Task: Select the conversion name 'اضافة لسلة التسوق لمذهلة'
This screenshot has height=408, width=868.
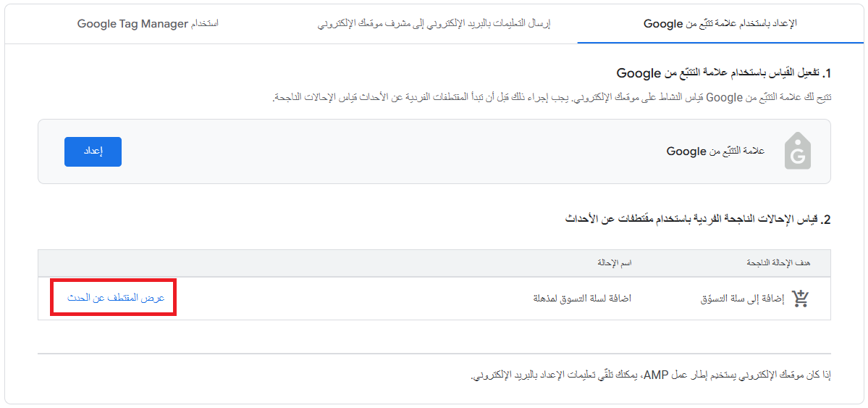Action: point(582,298)
